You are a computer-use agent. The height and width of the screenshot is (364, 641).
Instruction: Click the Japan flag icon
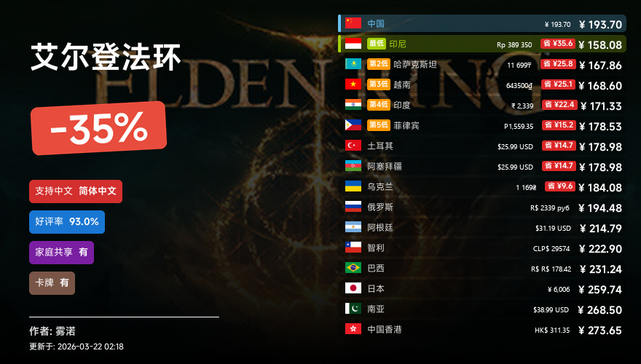tap(353, 288)
